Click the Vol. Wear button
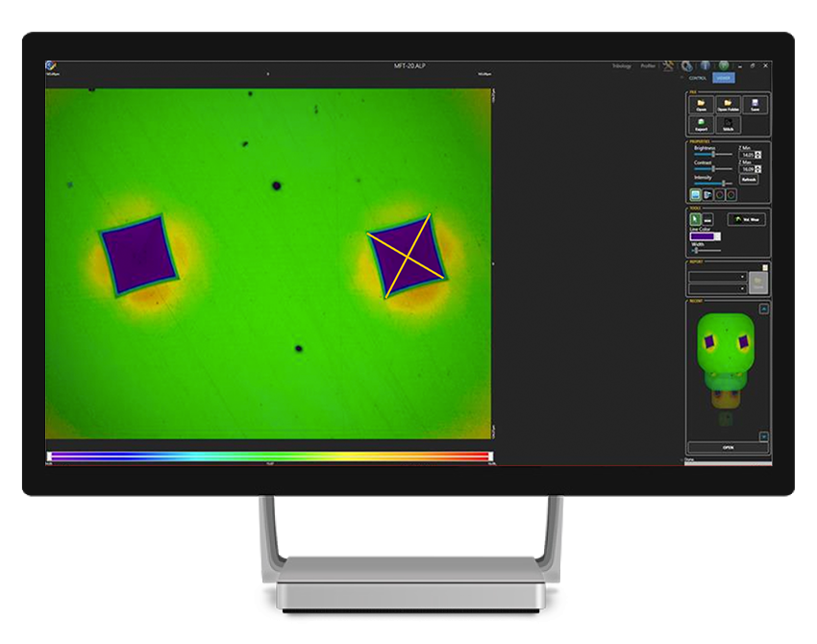 (x=747, y=219)
